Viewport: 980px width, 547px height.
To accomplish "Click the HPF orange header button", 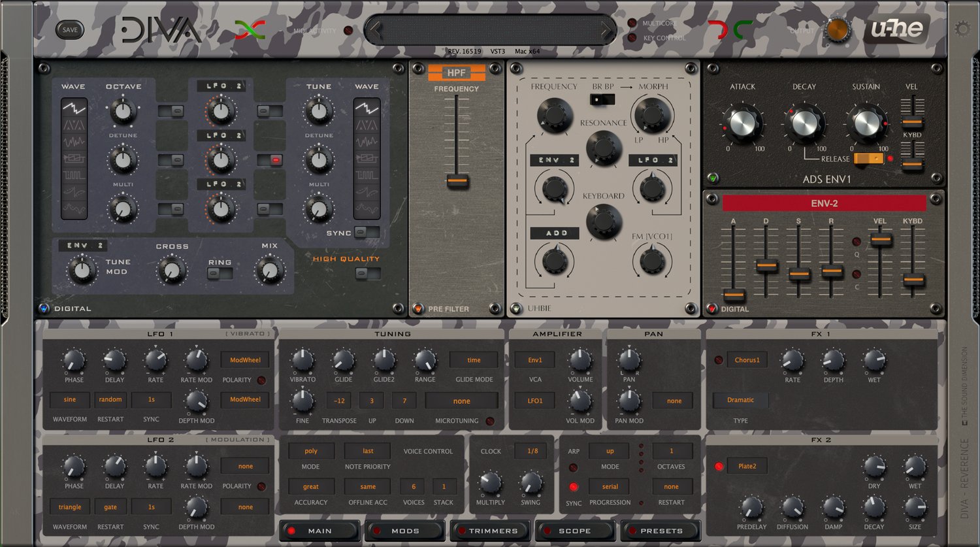I will [457, 73].
